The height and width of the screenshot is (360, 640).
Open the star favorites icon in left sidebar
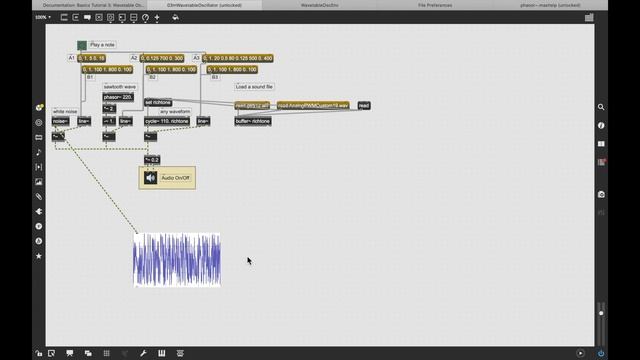[x=39, y=256]
